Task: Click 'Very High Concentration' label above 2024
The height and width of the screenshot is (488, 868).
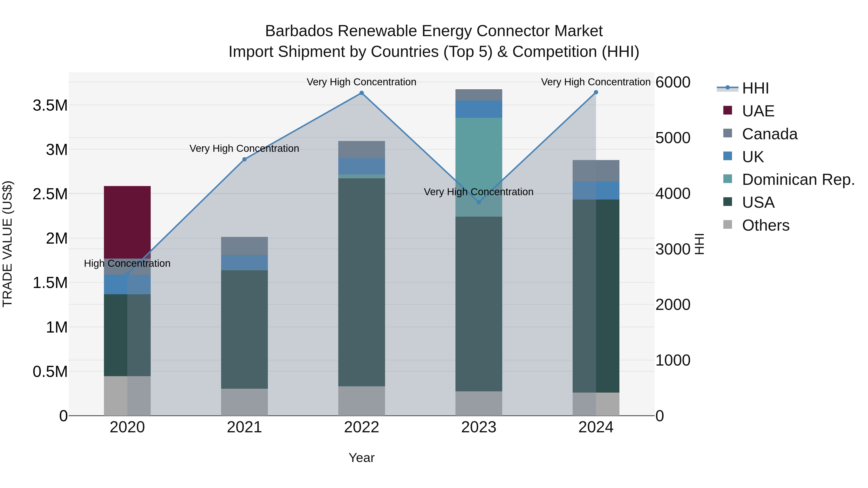Action: 596,82
